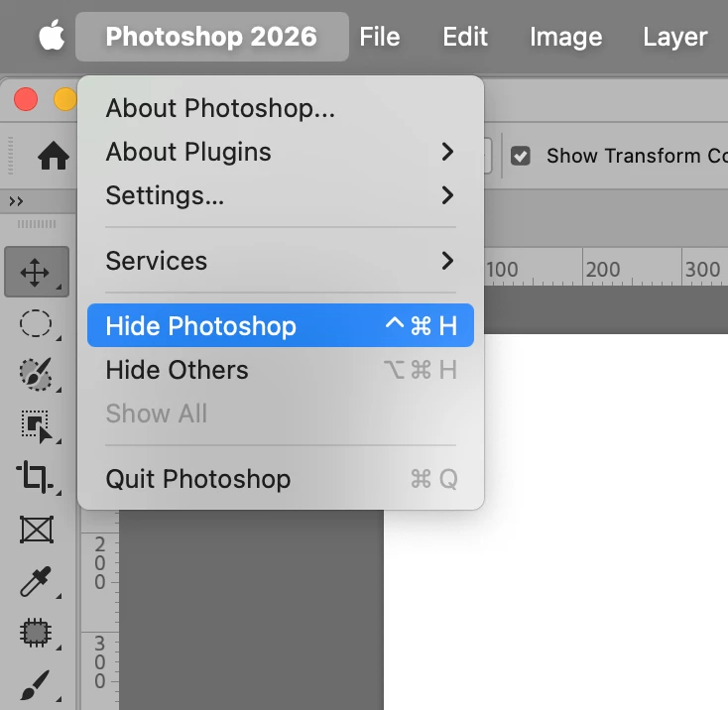Choose Quit Photoshop from menu
728x710 pixels.
point(281,479)
